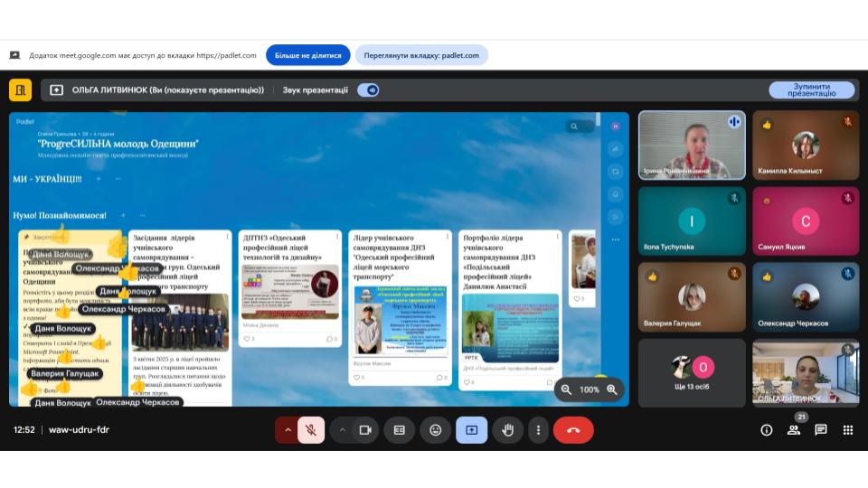Click the Stop presenting button
868x488 pixels.
(811, 90)
